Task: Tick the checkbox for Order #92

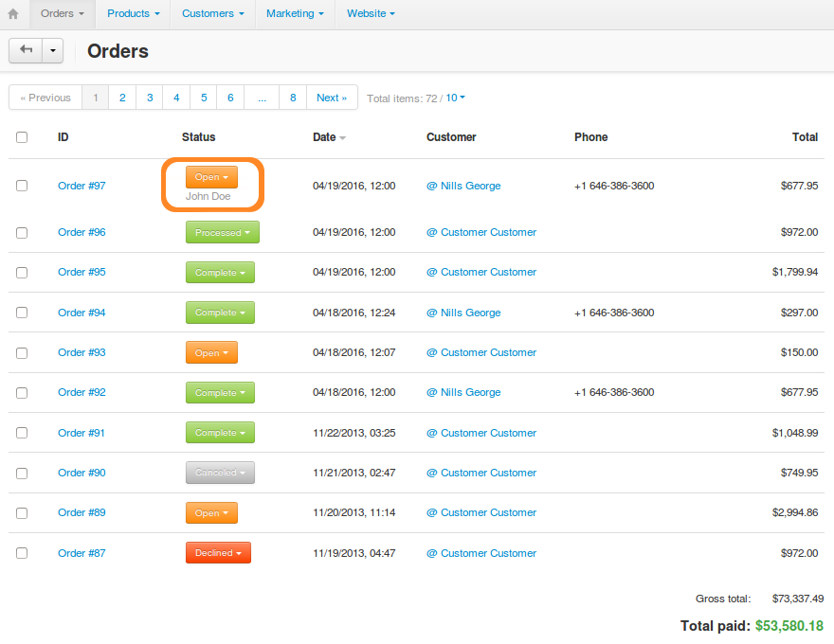Action: tap(22, 393)
